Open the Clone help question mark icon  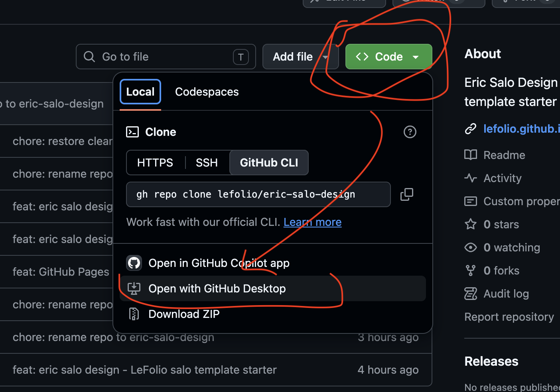410,132
